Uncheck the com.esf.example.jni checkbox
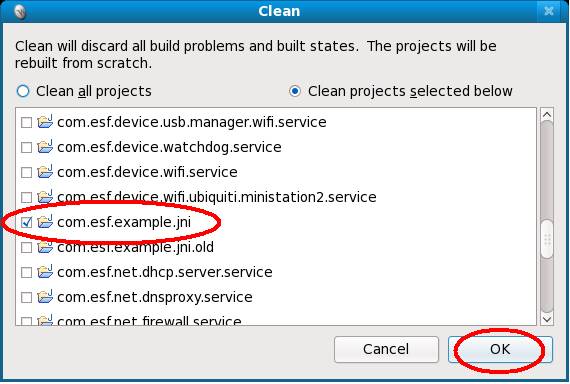The width and height of the screenshot is (570, 384). 26,222
